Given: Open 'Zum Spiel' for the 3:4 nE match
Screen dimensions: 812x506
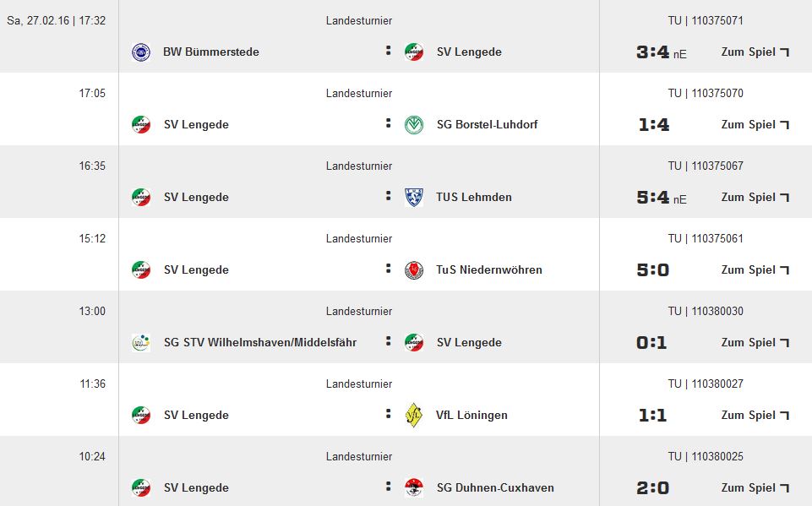Looking at the screenshot, I should coord(755,52).
